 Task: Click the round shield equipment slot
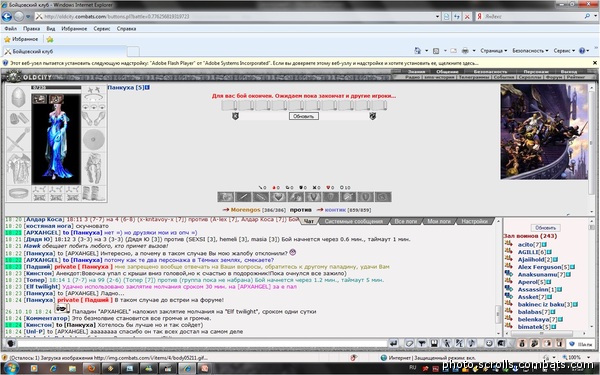coord(93,140)
